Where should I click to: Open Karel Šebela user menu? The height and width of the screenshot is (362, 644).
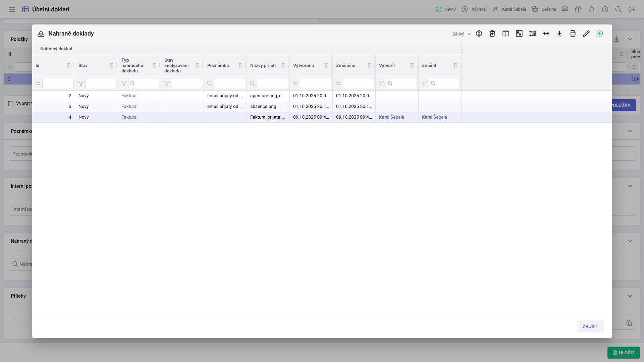509,9
